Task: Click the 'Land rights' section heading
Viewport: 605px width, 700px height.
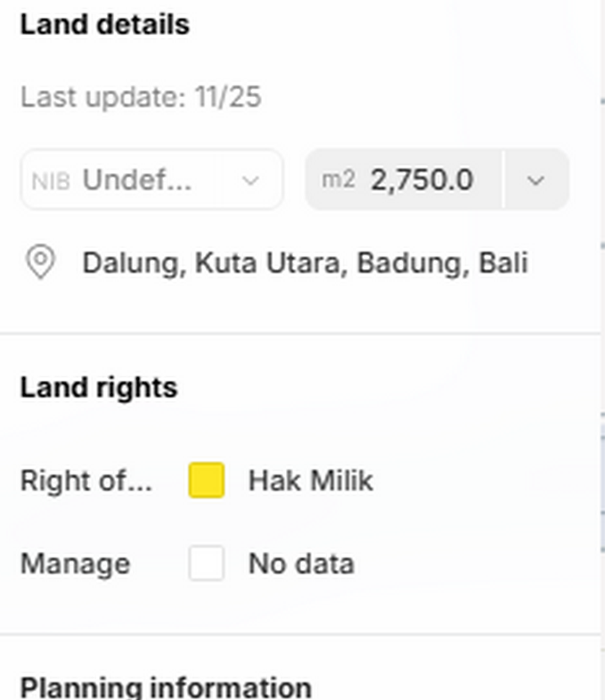Action: (98, 387)
